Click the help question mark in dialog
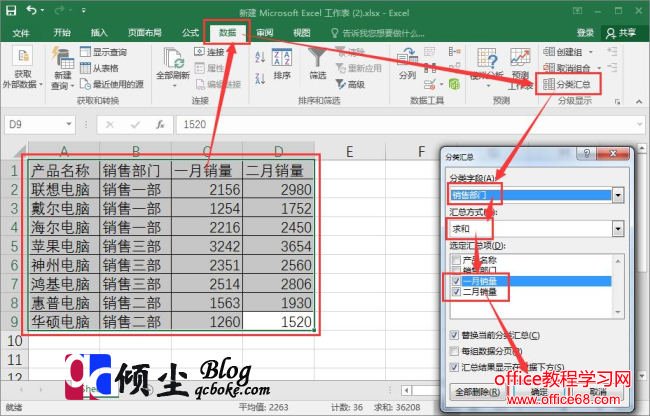Screen dimensions: 650x416 (x=587, y=154)
